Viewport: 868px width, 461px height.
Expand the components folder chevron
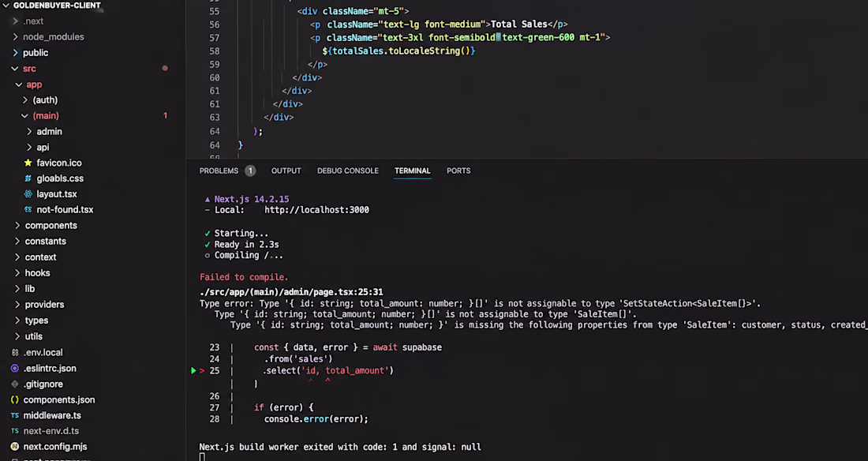[x=17, y=226]
